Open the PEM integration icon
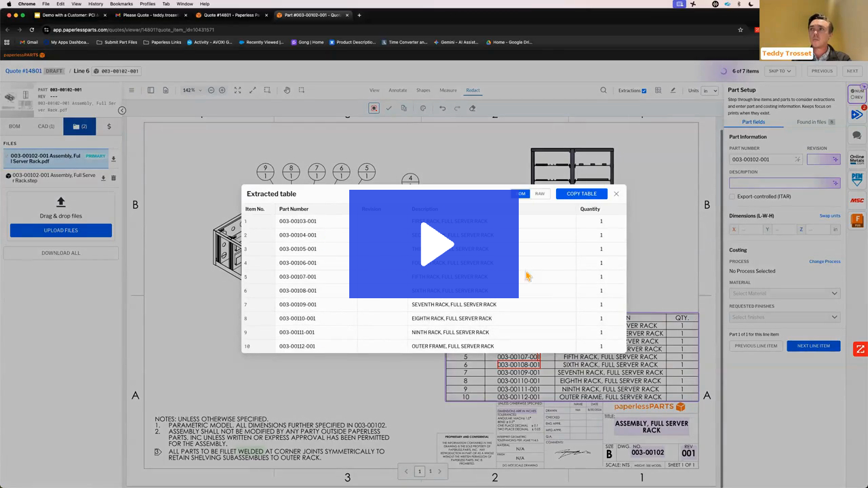The width and height of the screenshot is (868, 488). [x=856, y=180]
